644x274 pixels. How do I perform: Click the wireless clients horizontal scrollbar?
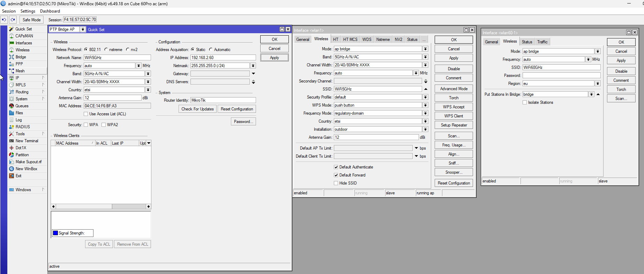(x=101, y=207)
